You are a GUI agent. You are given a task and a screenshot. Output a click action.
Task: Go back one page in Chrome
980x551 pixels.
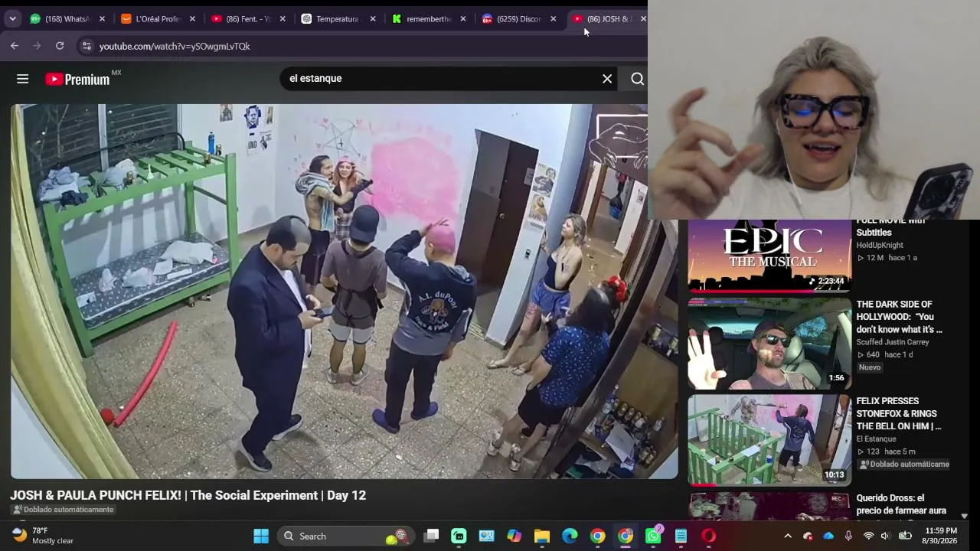pos(15,46)
